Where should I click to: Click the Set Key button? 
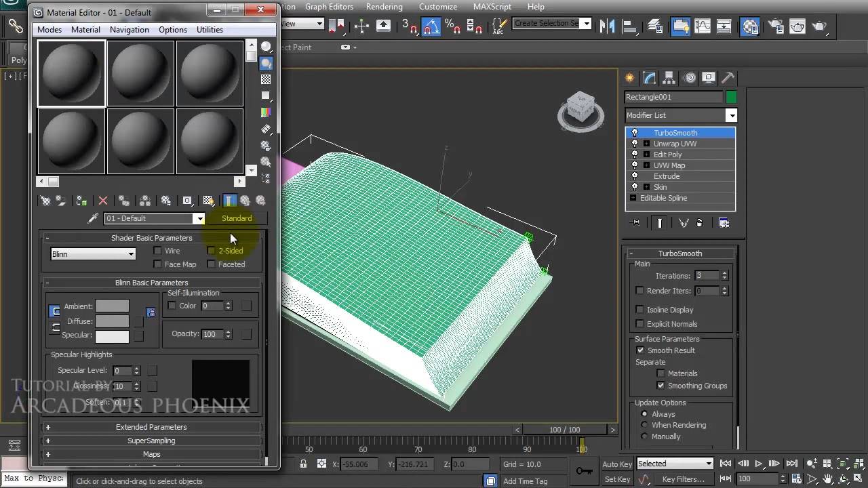(x=616, y=479)
